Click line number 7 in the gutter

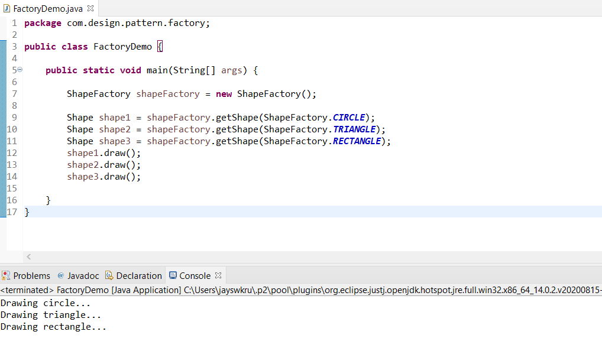coord(14,94)
